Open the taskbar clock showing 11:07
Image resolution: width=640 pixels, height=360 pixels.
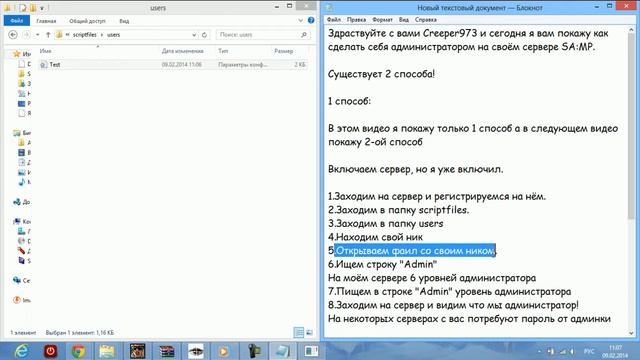pyautogui.click(x=616, y=351)
